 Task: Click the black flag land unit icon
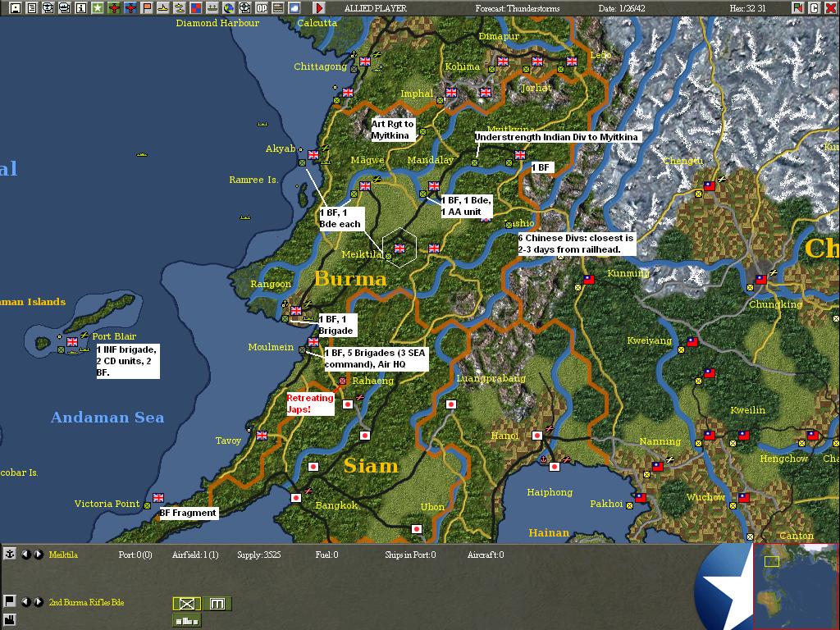tap(9, 601)
